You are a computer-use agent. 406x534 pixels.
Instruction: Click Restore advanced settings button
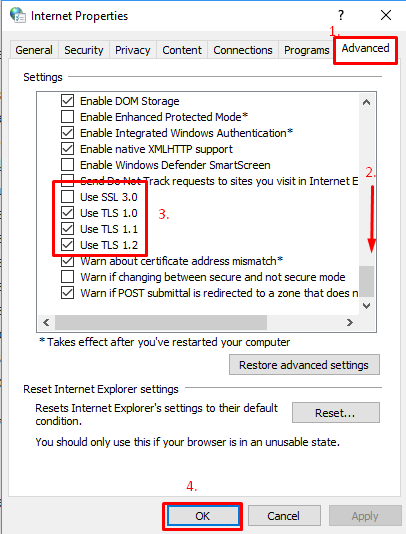(x=304, y=365)
